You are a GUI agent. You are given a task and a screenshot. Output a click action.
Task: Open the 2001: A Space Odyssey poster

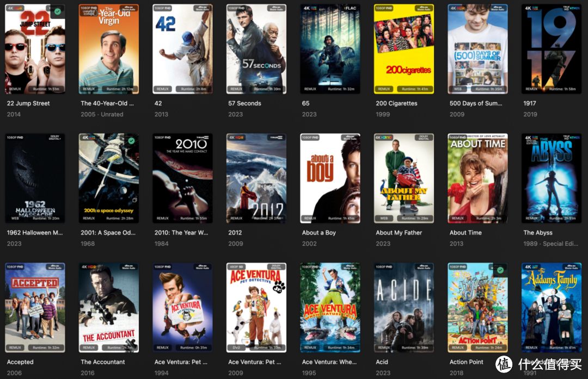tap(109, 178)
